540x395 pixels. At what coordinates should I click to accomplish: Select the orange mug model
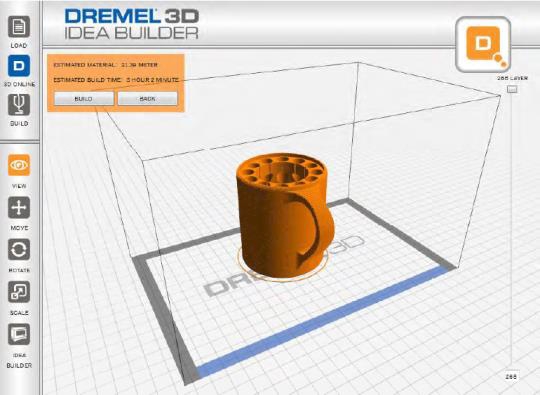(x=285, y=215)
